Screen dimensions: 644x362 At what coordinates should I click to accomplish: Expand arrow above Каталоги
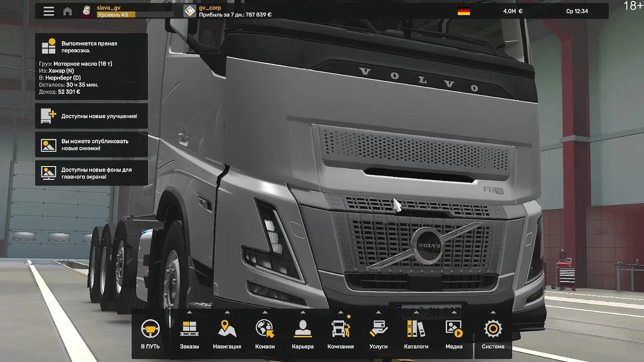pos(416,312)
